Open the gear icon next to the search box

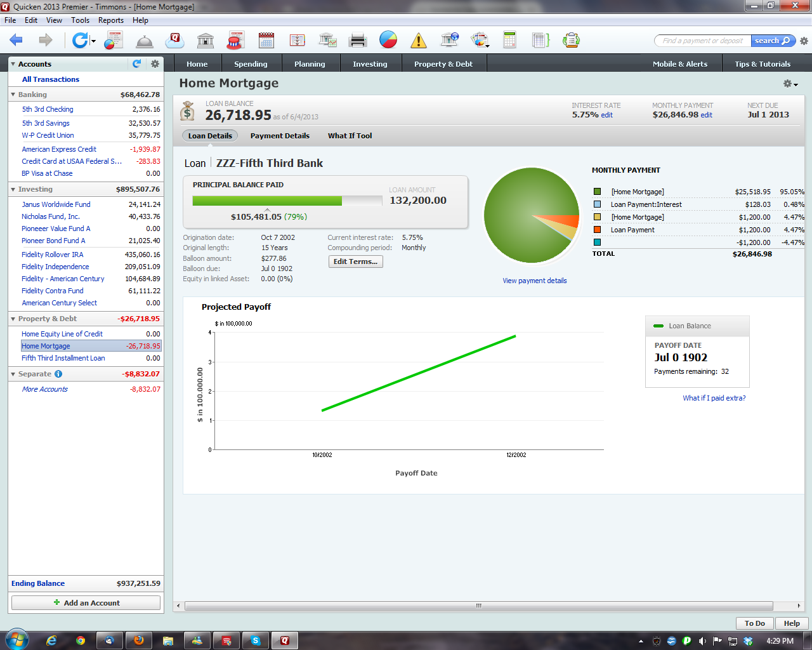tap(804, 41)
